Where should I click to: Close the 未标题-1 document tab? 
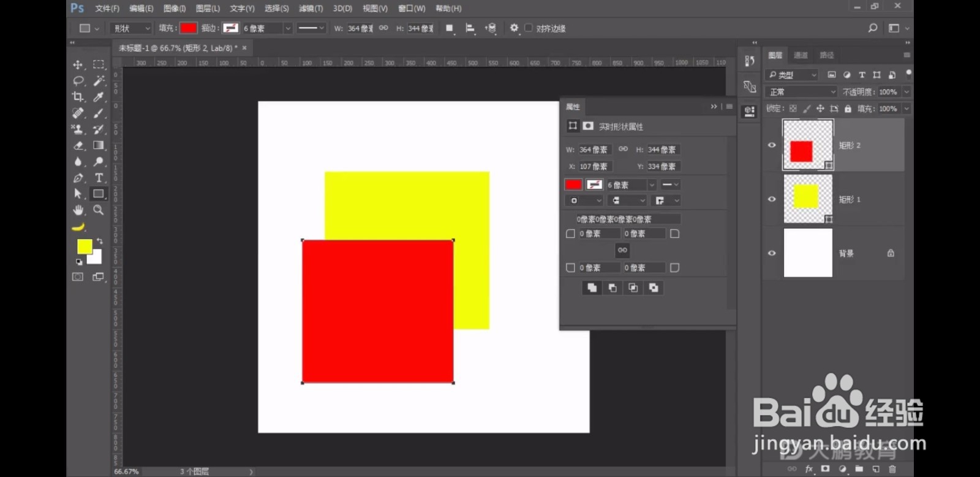point(244,48)
